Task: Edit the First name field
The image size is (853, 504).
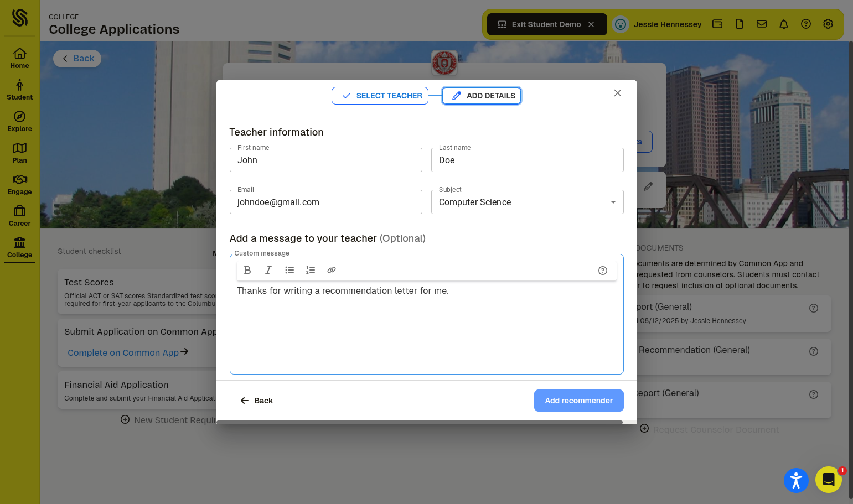Action: [x=325, y=160]
